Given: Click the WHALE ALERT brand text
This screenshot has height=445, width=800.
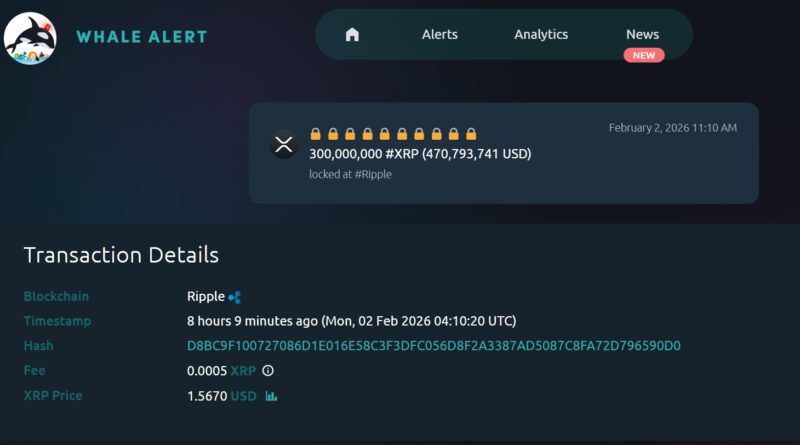Looking at the screenshot, I should pos(142,37).
